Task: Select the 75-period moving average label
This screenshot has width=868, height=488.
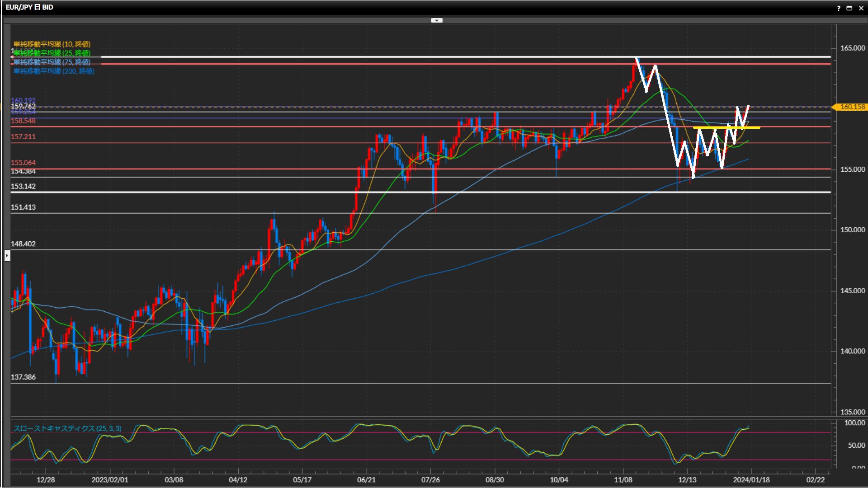Action: click(x=52, y=62)
